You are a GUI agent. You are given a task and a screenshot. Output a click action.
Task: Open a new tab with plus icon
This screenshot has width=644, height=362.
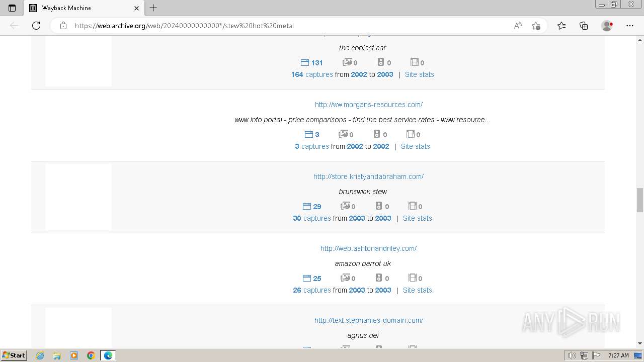[153, 8]
